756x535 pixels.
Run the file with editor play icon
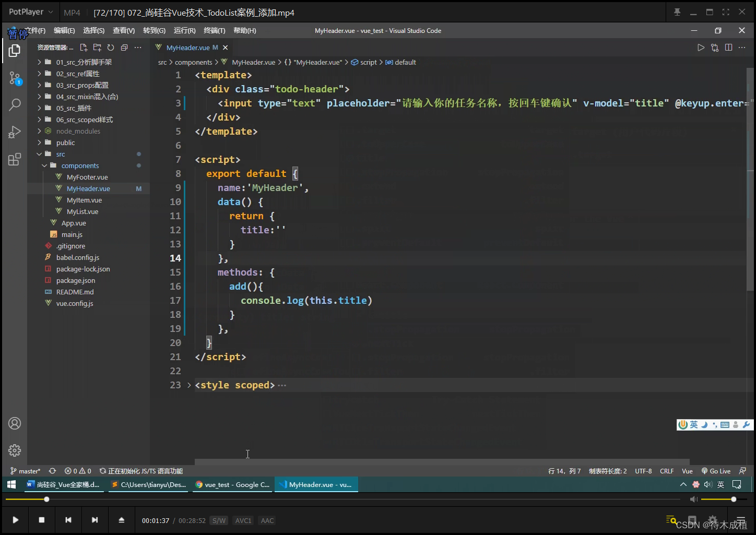pyautogui.click(x=701, y=47)
